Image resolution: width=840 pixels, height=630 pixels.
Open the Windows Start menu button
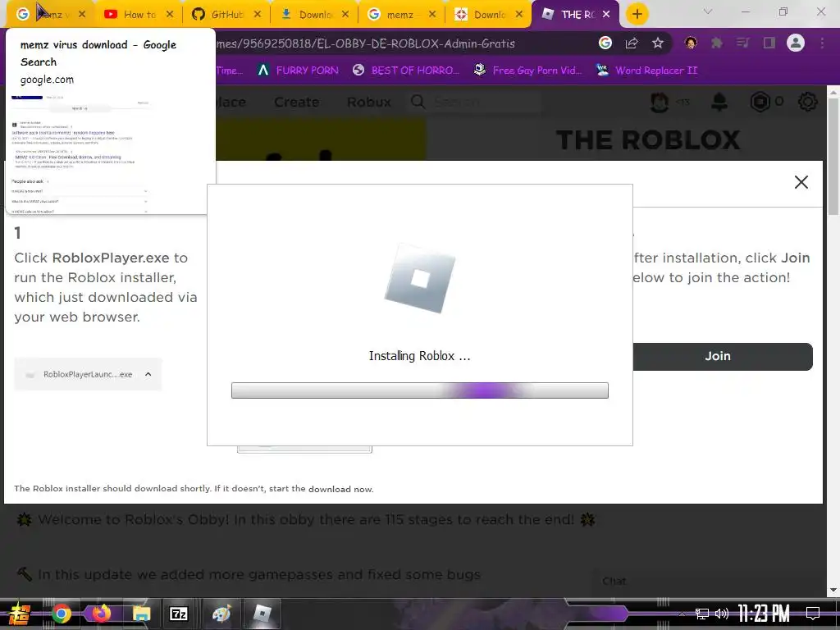[18, 614]
